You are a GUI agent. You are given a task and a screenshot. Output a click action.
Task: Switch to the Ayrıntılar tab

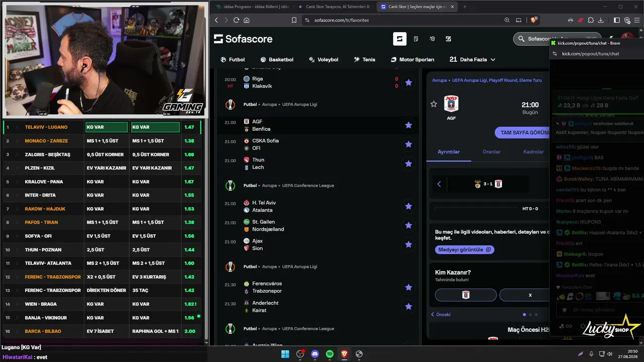tap(449, 152)
